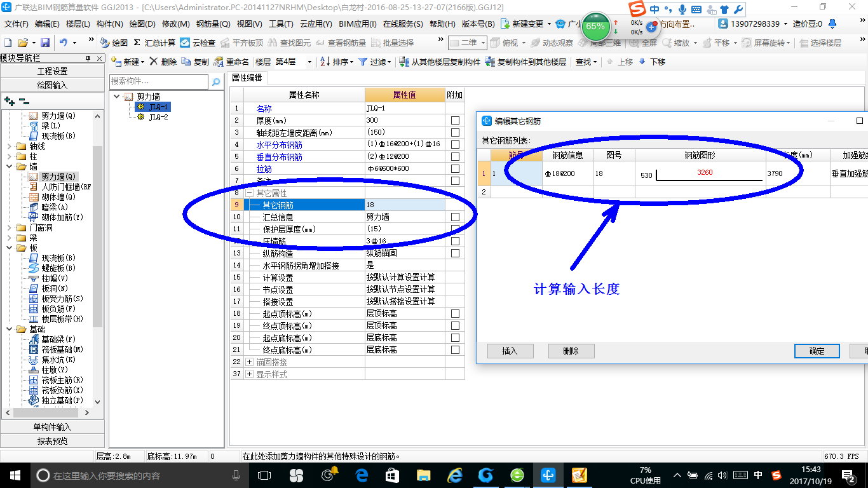868x488 pixels.
Task: Expand the 显示样式 section
Action: [x=249, y=374]
